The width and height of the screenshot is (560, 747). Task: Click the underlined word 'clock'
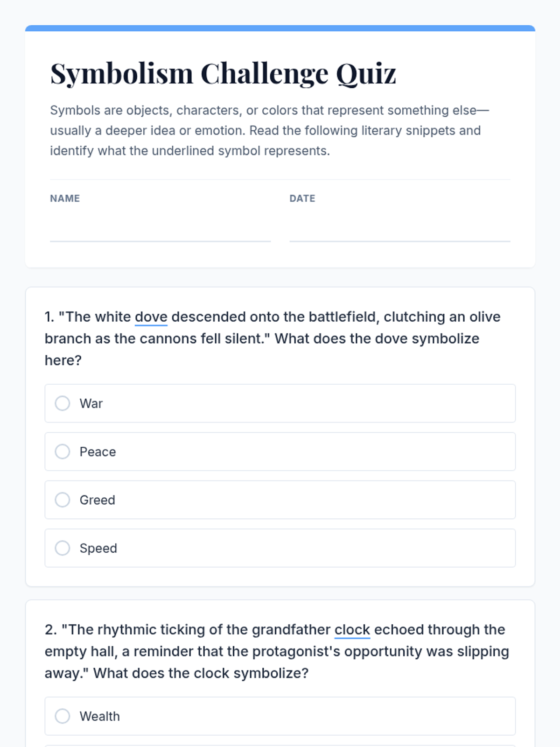(352, 630)
